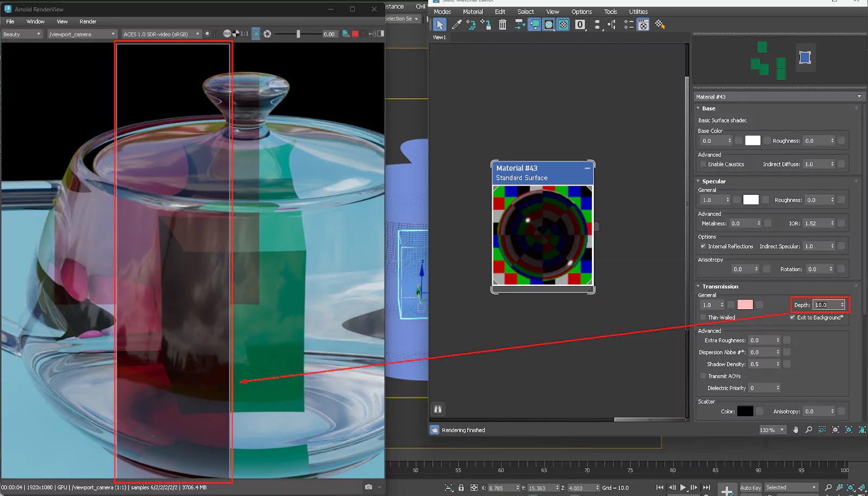Click Selection Lock toggle padlock icon

pos(461,487)
